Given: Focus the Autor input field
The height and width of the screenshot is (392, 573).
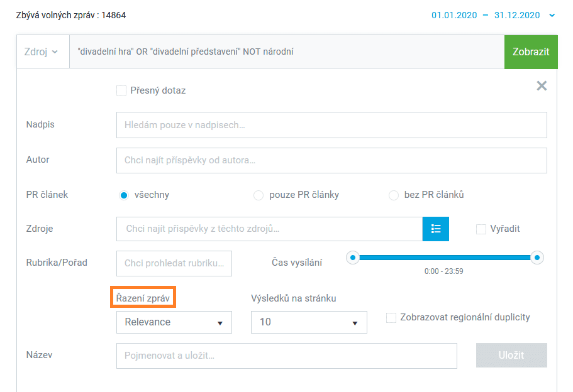Looking at the screenshot, I should pyautogui.click(x=331, y=160).
